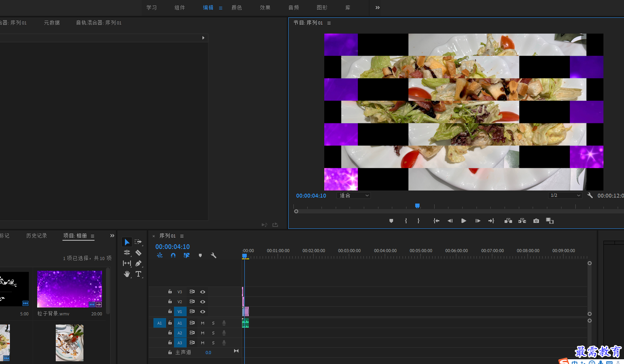Toggle A1 source patching button

coord(159,323)
